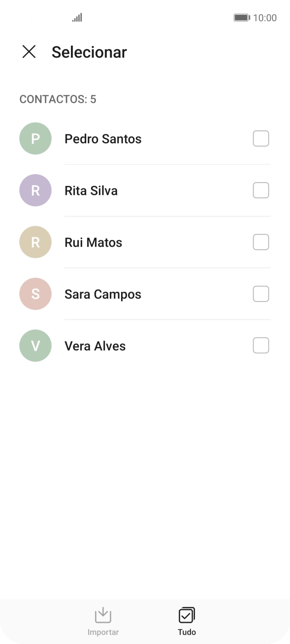This screenshot has height=644, width=290.
Task: Tap Vera Alves's avatar circle
Action: point(35,345)
